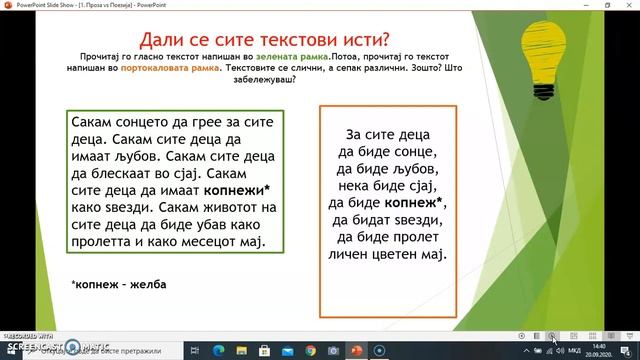The image size is (640, 360).
Task: Click the bold word 'копнеж*' in orange frame
Action: (414, 202)
